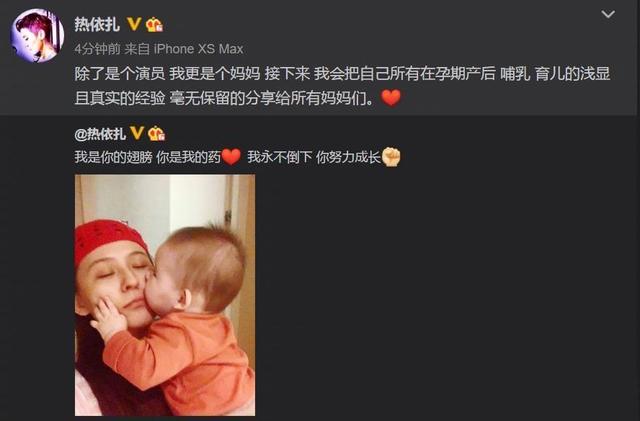Click the 来自 source label
The height and width of the screenshot is (421, 640).
click(x=137, y=49)
